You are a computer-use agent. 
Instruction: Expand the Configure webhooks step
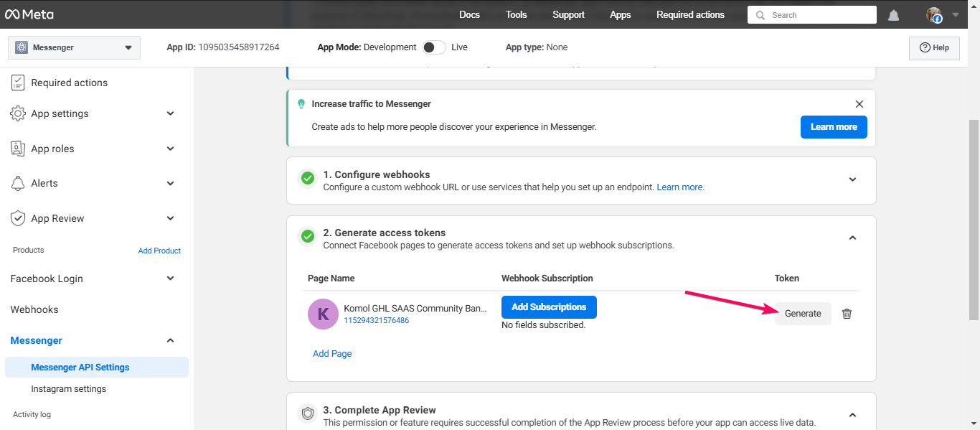852,179
